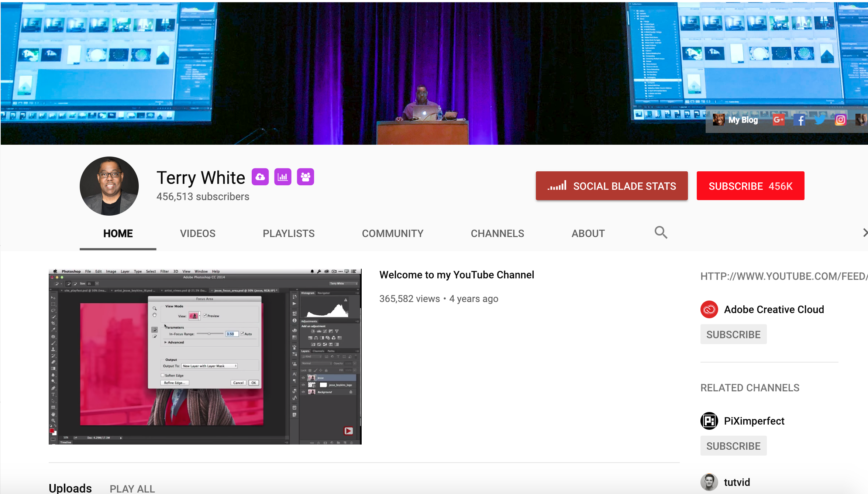
Task: Play the welcome video thumbnail
Action: tap(205, 357)
